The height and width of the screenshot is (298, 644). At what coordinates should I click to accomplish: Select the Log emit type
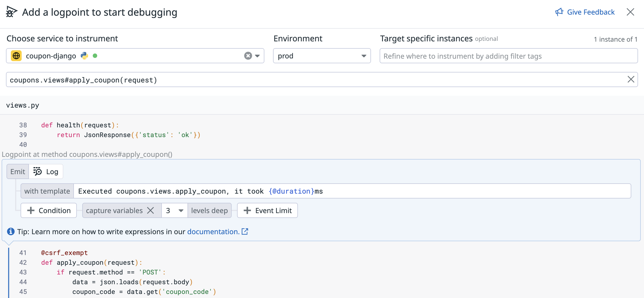click(x=46, y=171)
